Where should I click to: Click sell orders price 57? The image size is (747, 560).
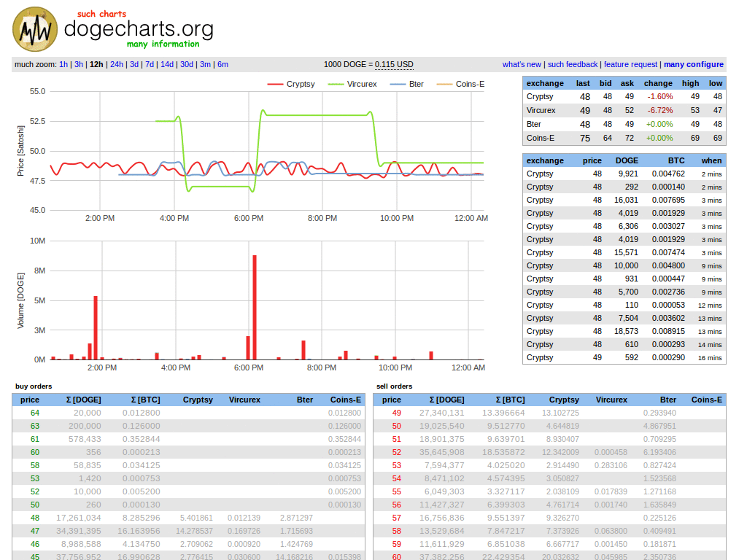(396, 518)
